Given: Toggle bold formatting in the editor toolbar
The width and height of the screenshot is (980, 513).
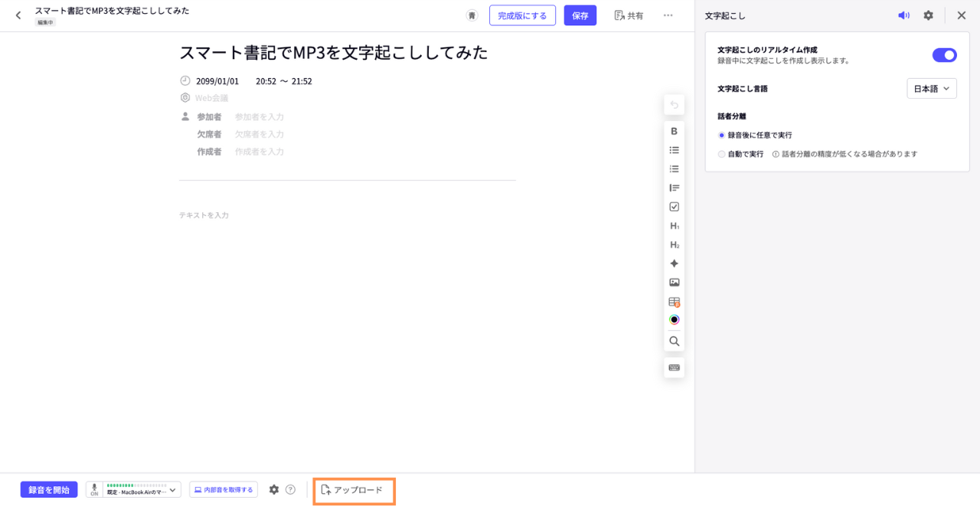Looking at the screenshot, I should tap(674, 132).
